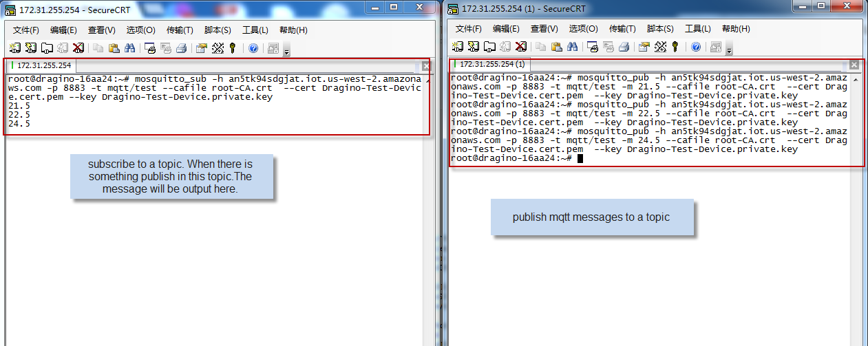
Task: Expand toolbar overflow arrow in left window
Action: point(286,50)
